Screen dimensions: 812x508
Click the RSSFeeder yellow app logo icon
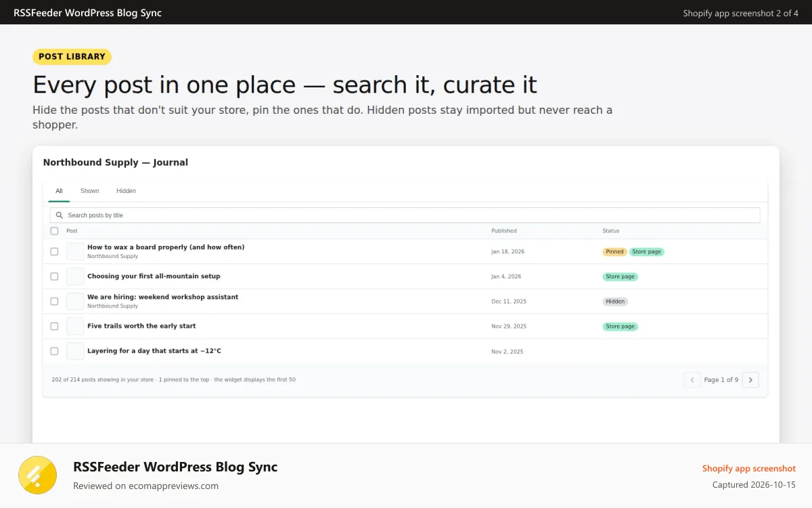pos(38,475)
